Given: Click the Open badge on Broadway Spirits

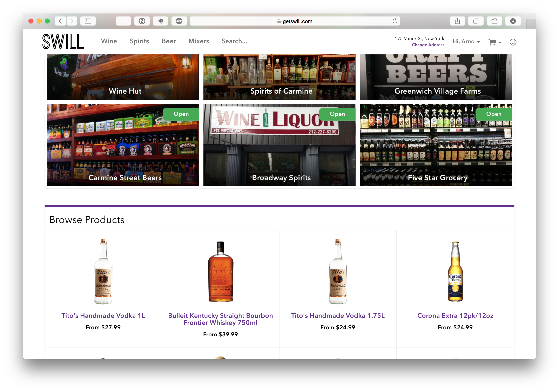Looking at the screenshot, I should click(x=337, y=114).
